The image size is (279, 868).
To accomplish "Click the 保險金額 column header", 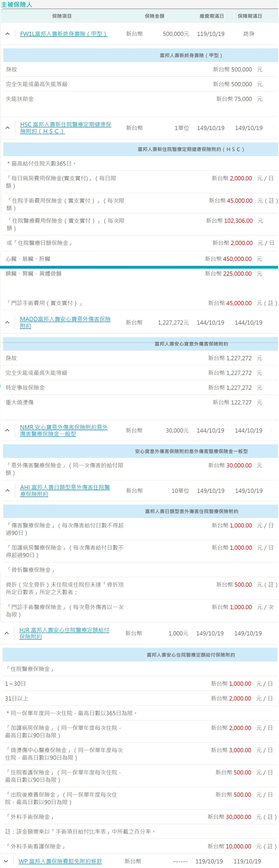I will (155, 16).
